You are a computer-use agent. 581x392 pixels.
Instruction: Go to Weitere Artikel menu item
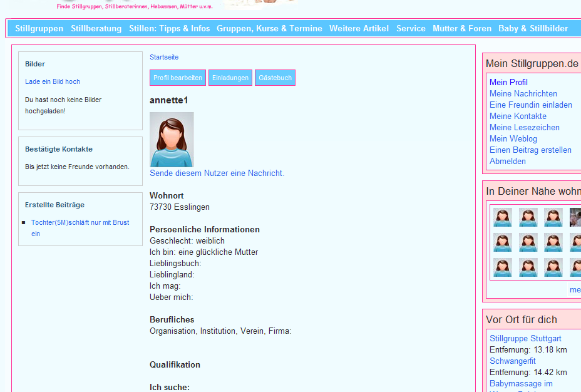[x=359, y=28]
